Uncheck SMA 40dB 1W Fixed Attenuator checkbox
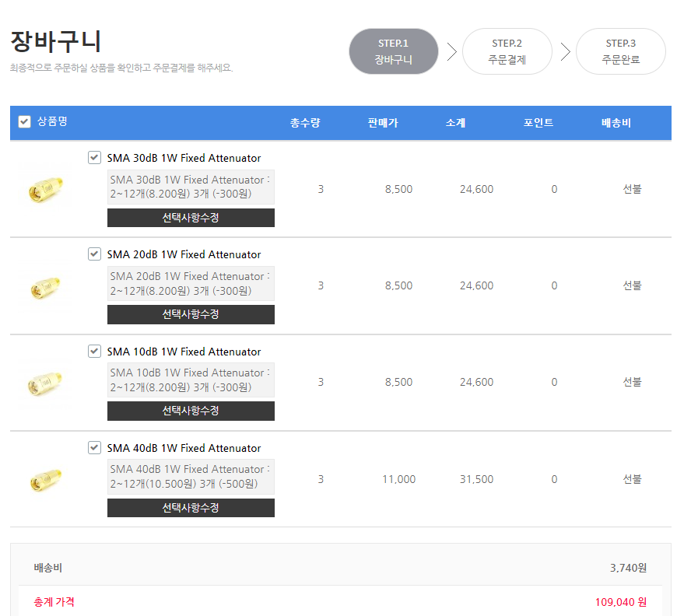The width and height of the screenshot is (684, 616). pos(94,447)
